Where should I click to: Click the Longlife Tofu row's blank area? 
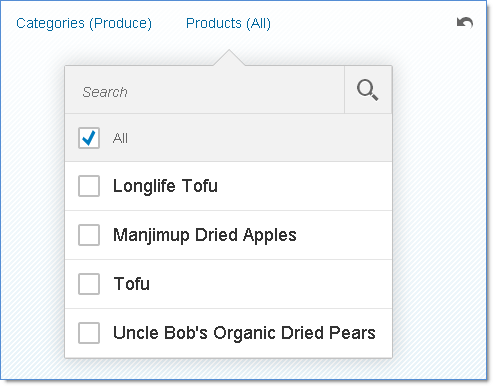[x=303, y=186]
